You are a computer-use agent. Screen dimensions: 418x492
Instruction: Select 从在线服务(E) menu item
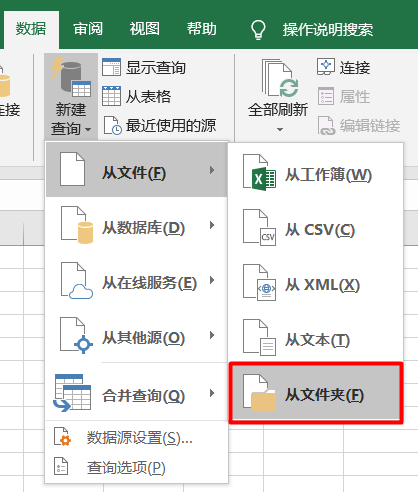(x=137, y=280)
